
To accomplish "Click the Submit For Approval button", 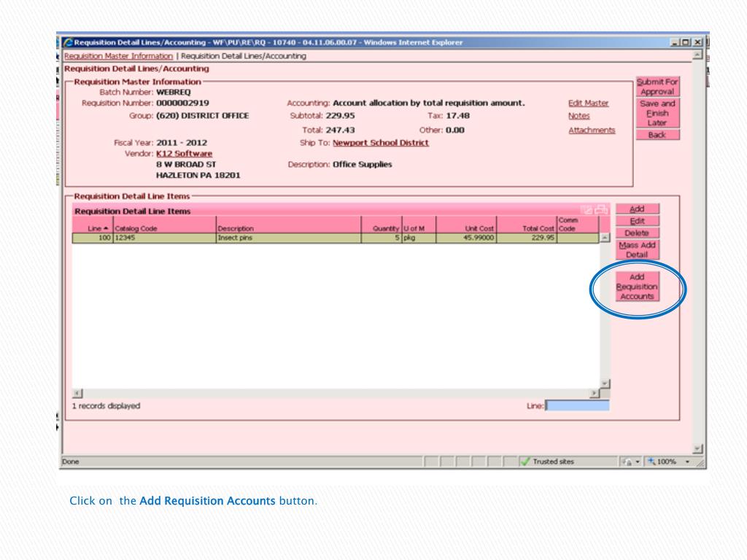I will 657,87.
